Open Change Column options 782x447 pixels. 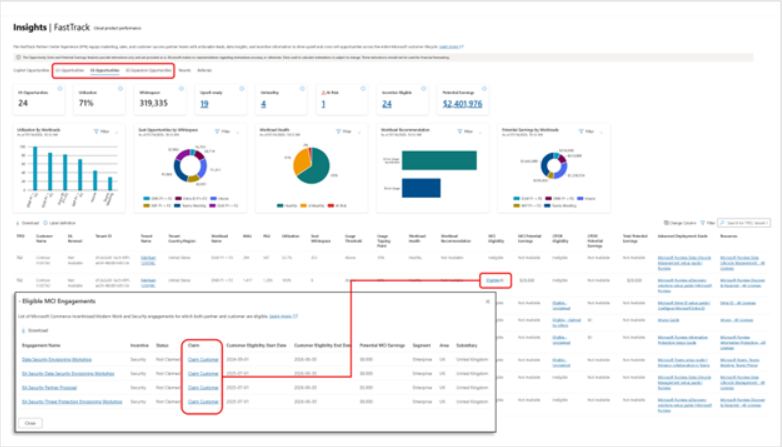click(680, 223)
